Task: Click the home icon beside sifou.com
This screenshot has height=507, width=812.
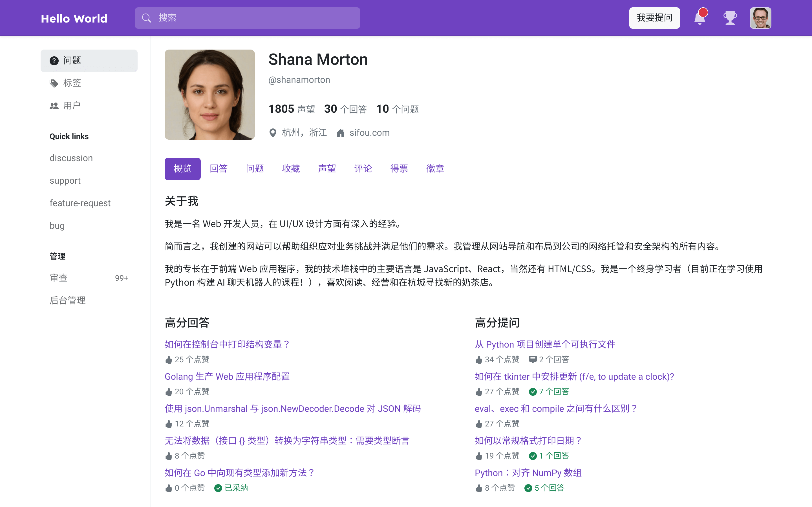Action: [x=341, y=133]
